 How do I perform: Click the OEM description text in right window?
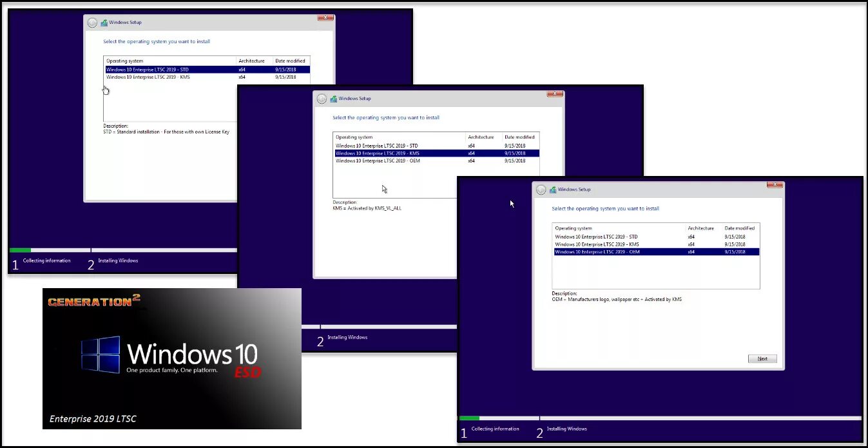coord(617,299)
